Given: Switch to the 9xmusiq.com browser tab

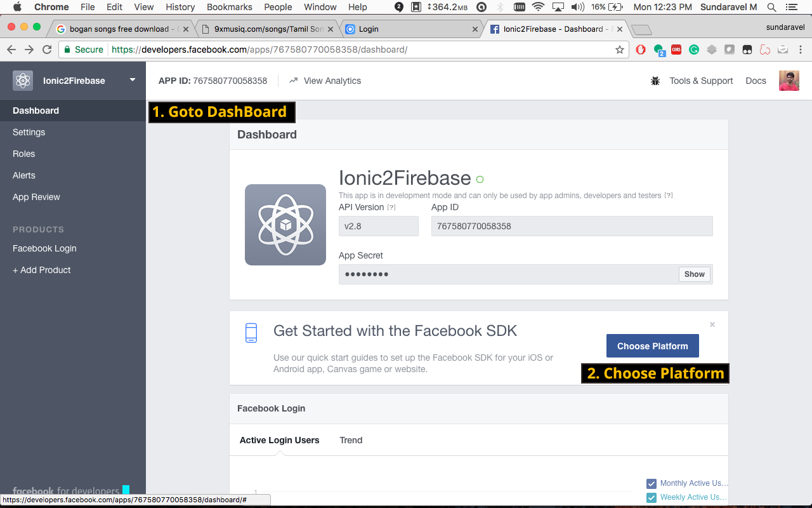Looking at the screenshot, I should 266,29.
